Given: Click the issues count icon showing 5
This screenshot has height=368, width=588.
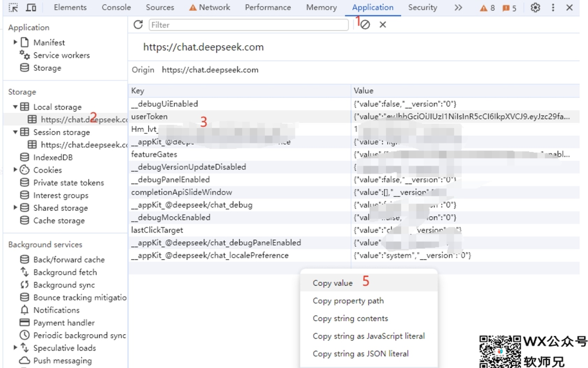Looking at the screenshot, I should [x=509, y=8].
